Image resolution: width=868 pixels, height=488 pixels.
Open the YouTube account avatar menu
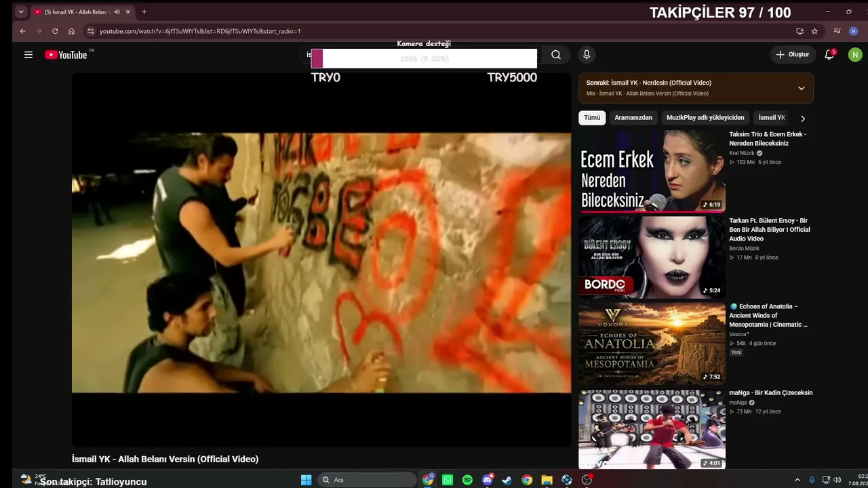[855, 55]
